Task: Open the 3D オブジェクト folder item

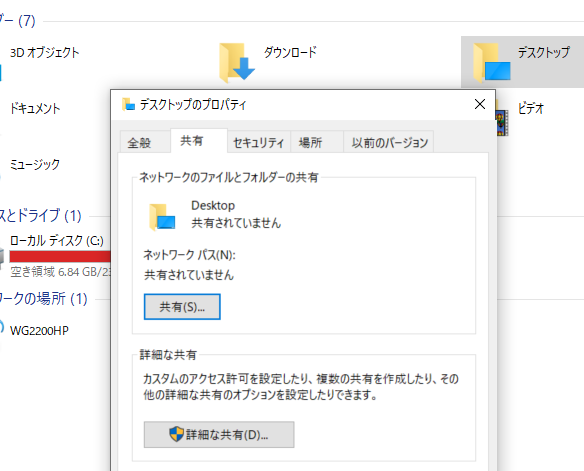Action: point(44,53)
